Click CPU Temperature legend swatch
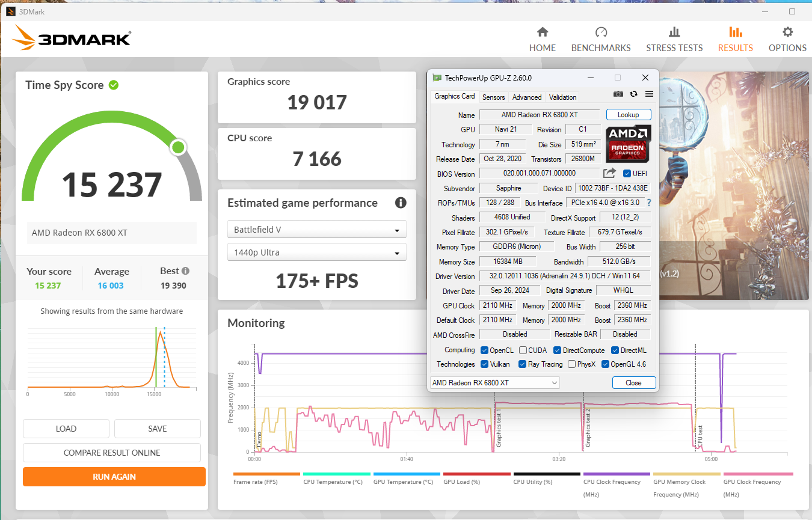Image resolution: width=812 pixels, height=520 pixels. (337, 474)
